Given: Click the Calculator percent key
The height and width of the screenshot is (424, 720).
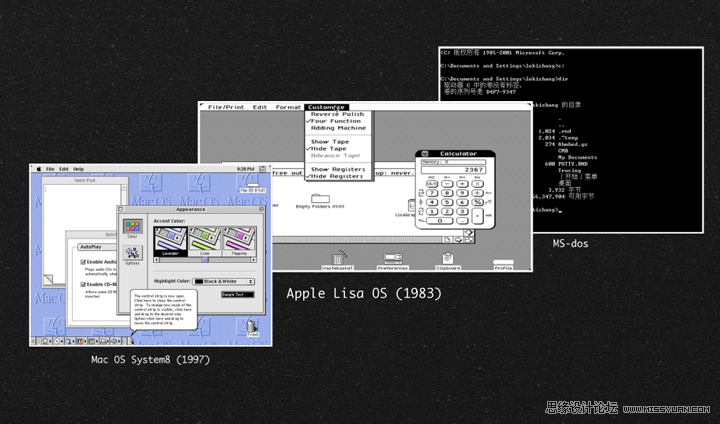Looking at the screenshot, I should tap(478, 202).
